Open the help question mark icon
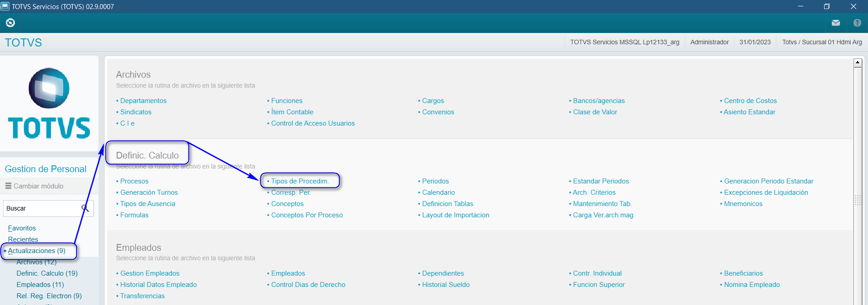868x305 pixels. pyautogui.click(x=857, y=23)
